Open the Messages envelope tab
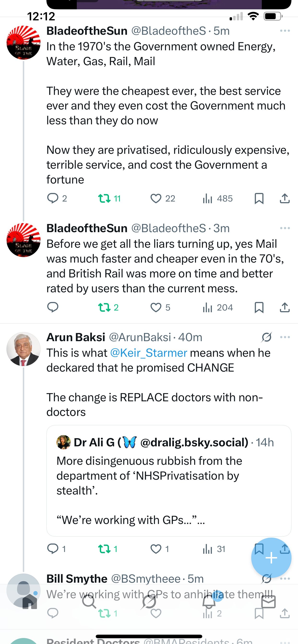This screenshot has height=644, width=298. (x=268, y=602)
